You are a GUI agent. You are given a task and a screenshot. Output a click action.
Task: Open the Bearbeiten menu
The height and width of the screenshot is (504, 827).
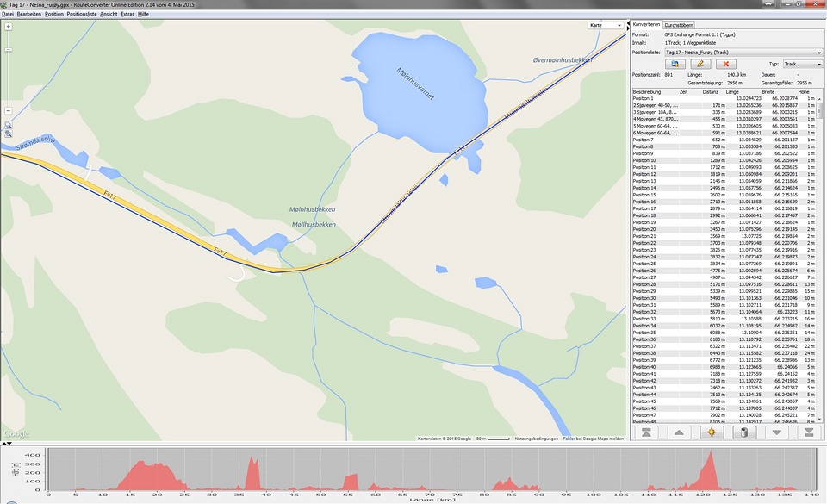[28, 15]
